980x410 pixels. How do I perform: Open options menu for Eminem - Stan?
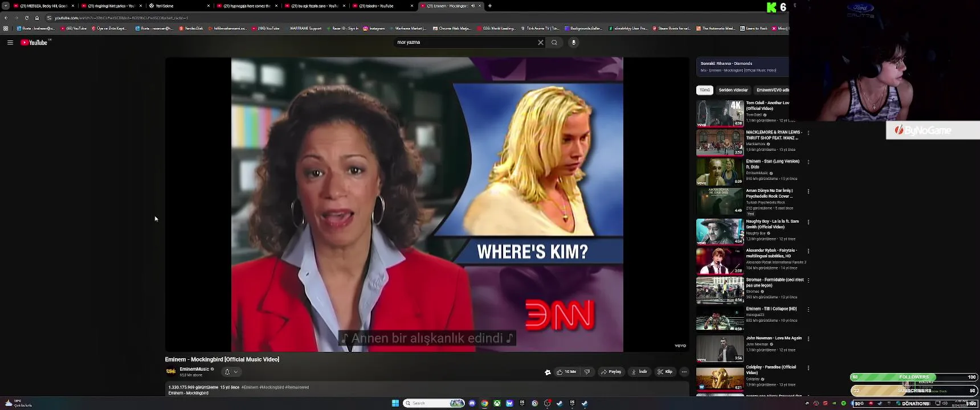[x=808, y=162]
